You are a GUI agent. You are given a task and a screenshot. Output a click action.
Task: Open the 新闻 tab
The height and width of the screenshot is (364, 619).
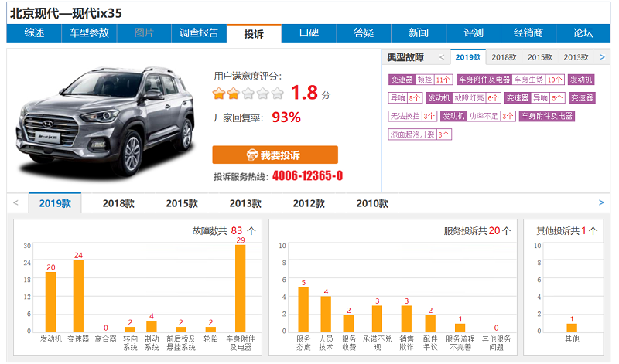(419, 33)
